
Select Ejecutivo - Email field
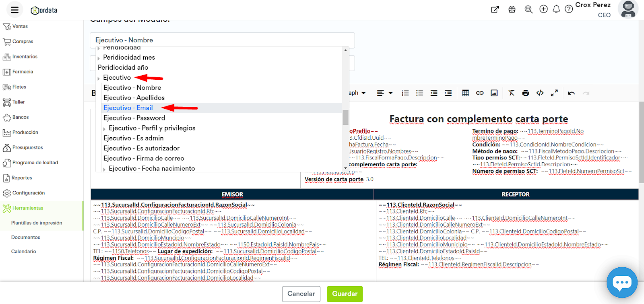pos(128,108)
